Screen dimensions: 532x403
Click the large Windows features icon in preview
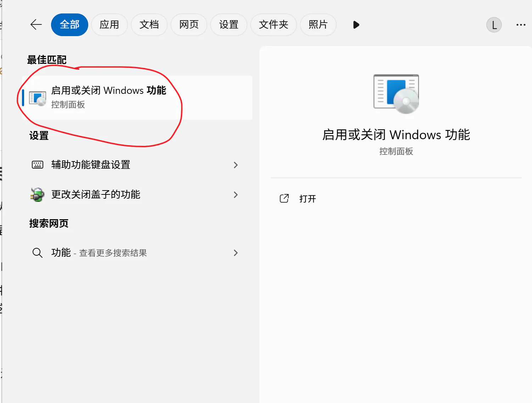point(396,94)
